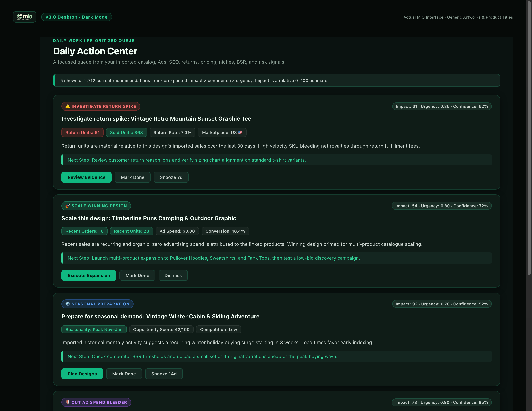Viewport: 532px width, 411px height.
Task: Click Opportunity Score: 42/100 chip
Action: click(161, 329)
